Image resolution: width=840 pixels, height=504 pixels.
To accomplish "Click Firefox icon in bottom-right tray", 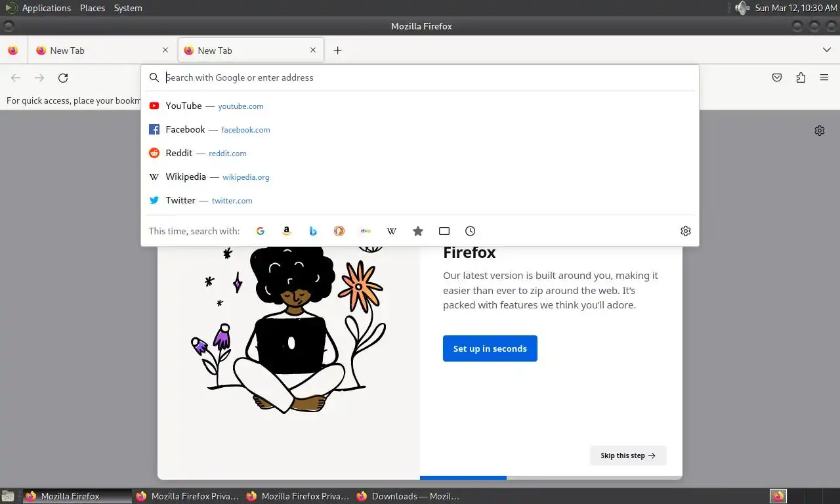I will coord(778,496).
